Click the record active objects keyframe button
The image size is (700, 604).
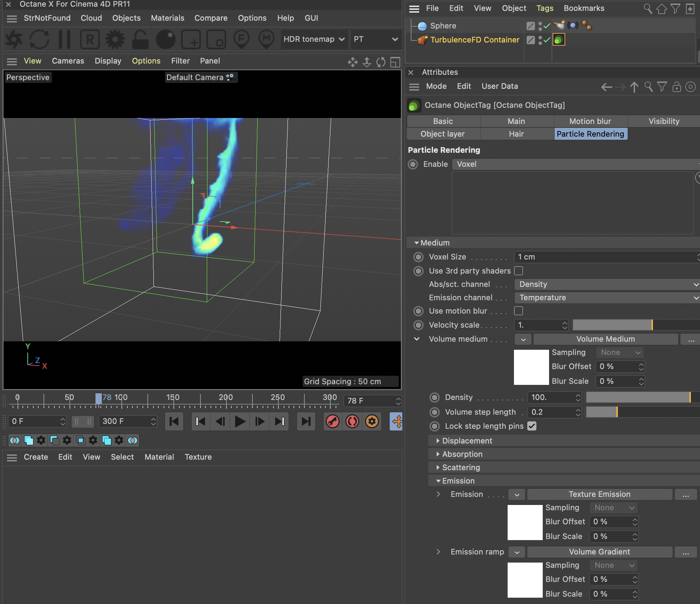point(332,421)
